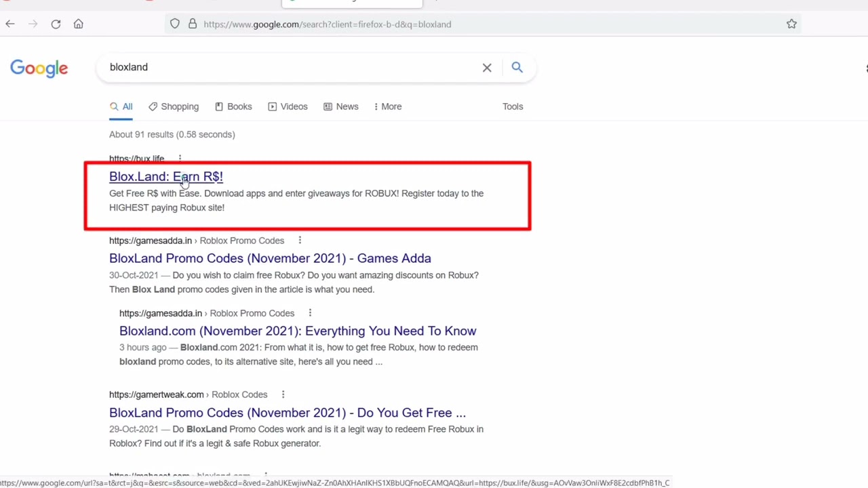
Task: Run search with the magnifier icon
Action: 517,67
